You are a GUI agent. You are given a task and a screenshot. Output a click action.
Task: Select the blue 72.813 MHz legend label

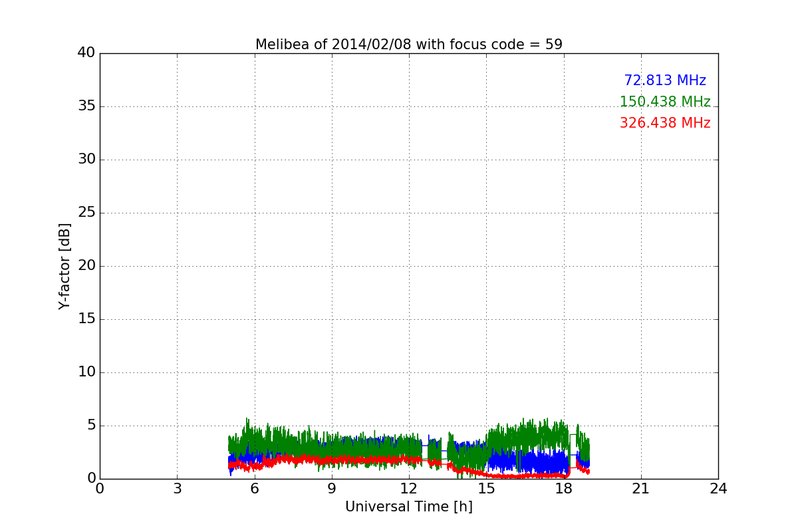665,80
